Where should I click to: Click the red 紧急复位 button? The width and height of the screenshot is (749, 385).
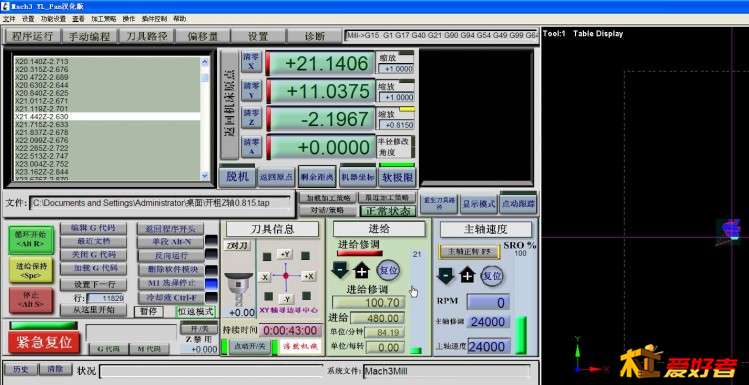pyautogui.click(x=44, y=342)
